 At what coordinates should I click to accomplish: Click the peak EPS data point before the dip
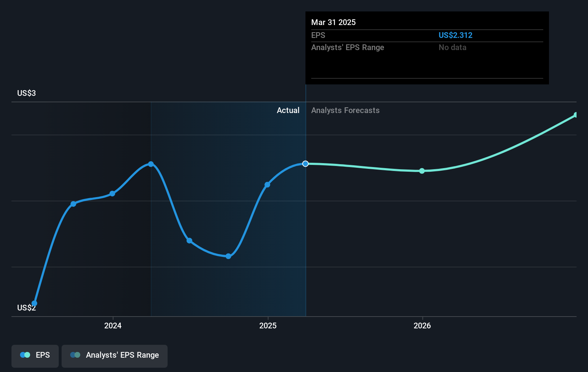pos(151,164)
